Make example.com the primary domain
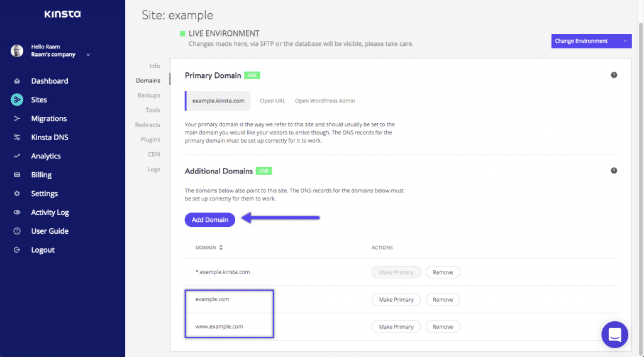 tap(396, 300)
